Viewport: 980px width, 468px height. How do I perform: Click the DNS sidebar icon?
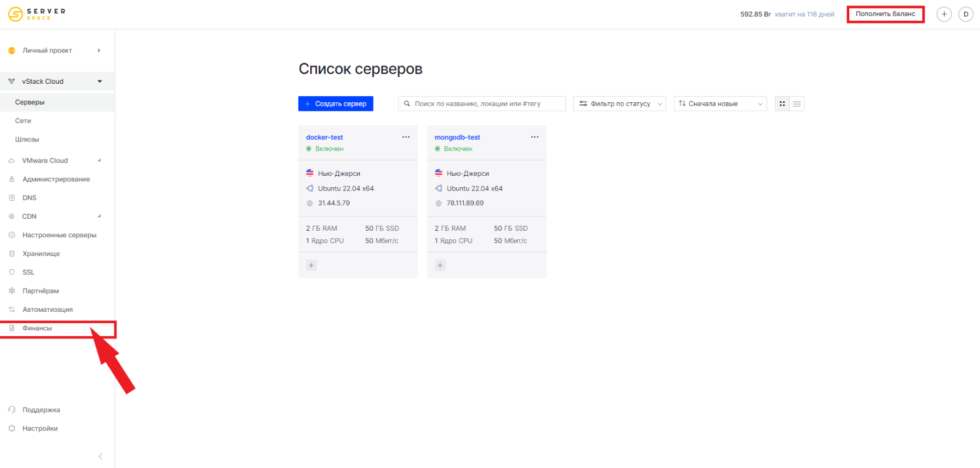coord(11,198)
